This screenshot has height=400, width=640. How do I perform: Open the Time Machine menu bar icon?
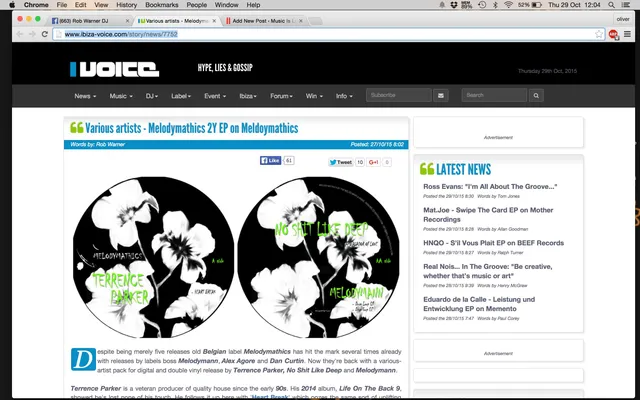[x=482, y=5]
